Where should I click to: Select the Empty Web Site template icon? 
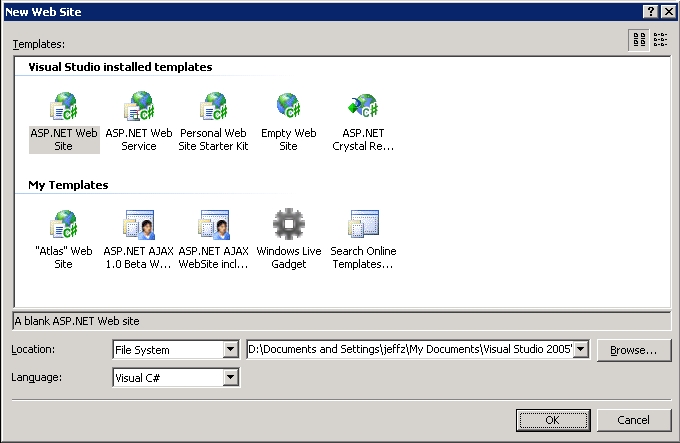click(x=288, y=105)
